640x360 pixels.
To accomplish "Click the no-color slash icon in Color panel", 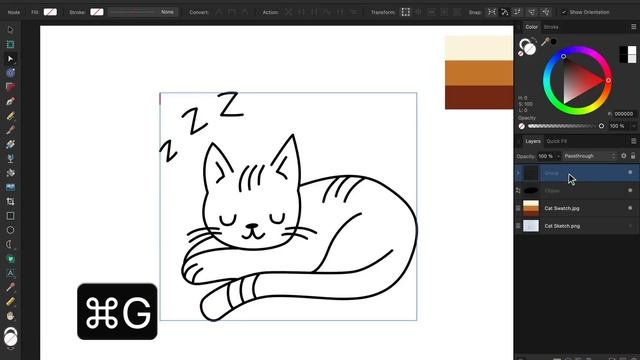I will tap(521, 53).
